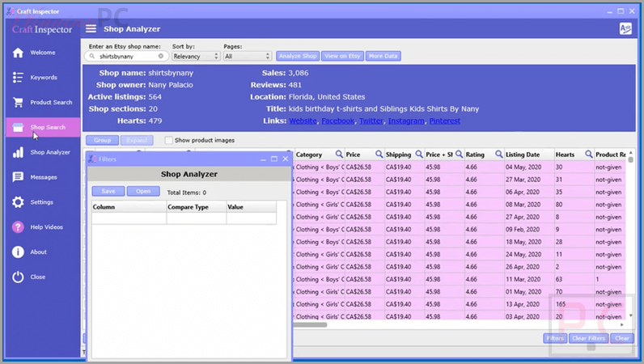644x364 pixels.
Task: Open Help Videos question mark icon
Action: point(18,227)
